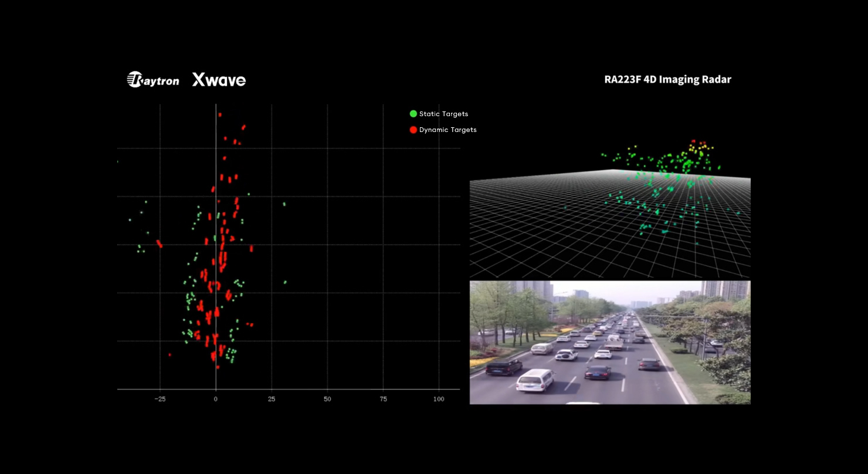
Task: Select the 50 x-axis tick label
Action: point(327,399)
